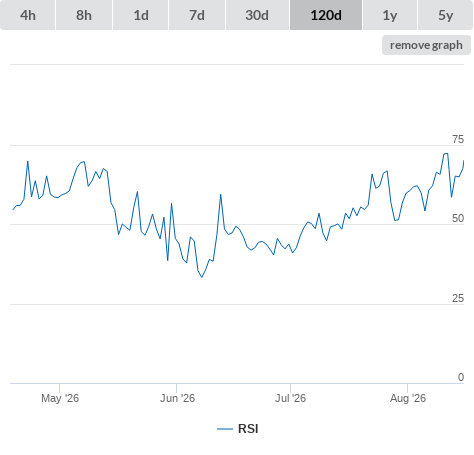This screenshot has width=474, height=455.
Task: Choose the 1d range tab
Action: point(141,15)
